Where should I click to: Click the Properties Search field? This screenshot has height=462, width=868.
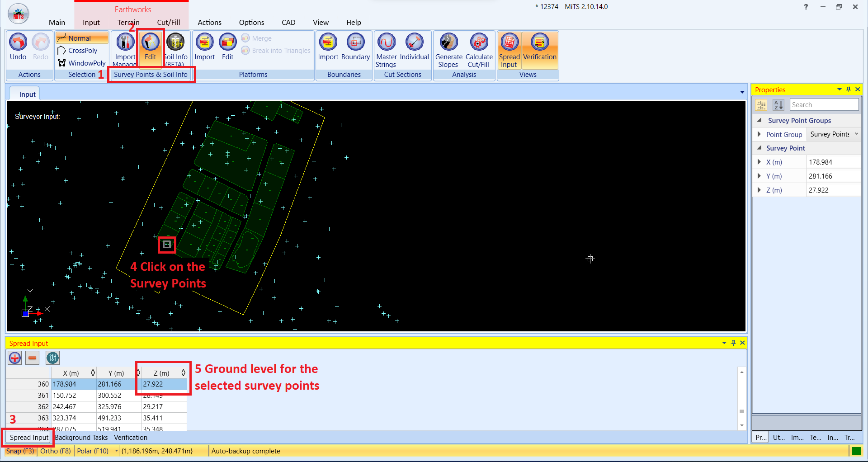[x=824, y=105]
